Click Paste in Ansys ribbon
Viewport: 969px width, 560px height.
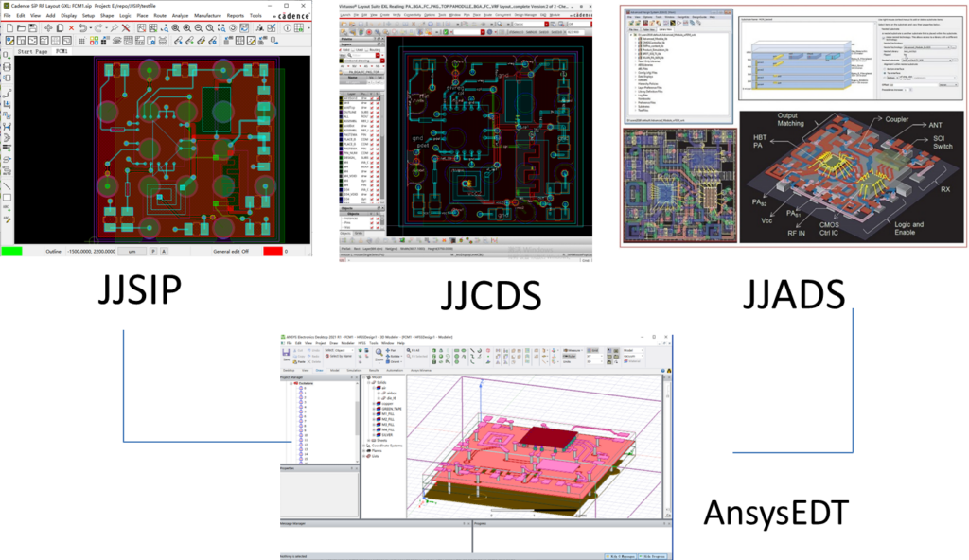click(299, 361)
